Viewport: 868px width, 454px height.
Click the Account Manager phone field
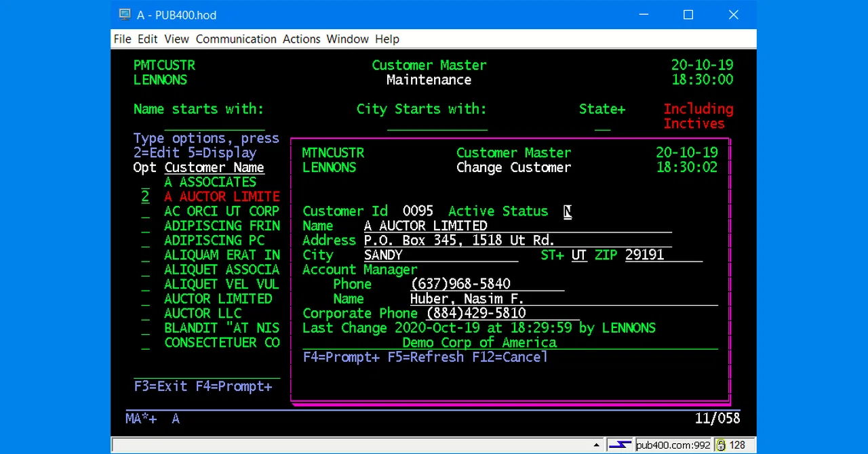(487, 284)
